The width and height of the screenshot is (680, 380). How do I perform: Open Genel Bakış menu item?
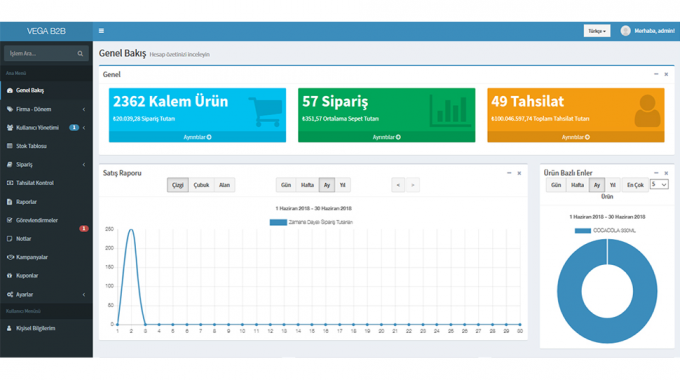(x=46, y=90)
